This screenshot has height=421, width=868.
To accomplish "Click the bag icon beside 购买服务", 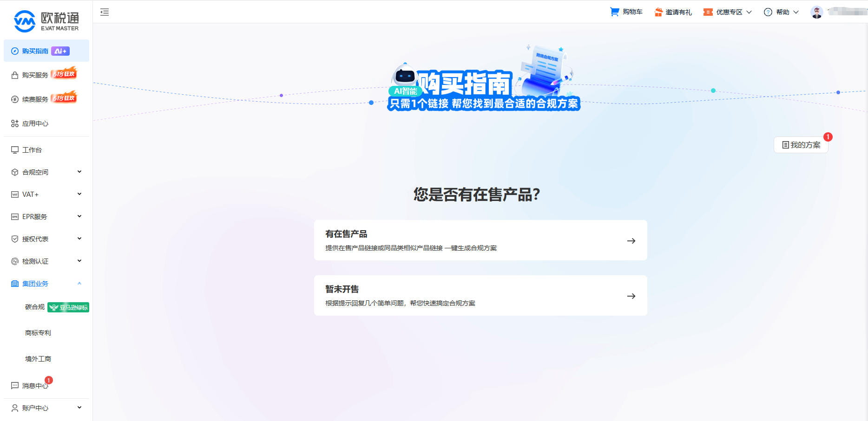I will (15, 75).
